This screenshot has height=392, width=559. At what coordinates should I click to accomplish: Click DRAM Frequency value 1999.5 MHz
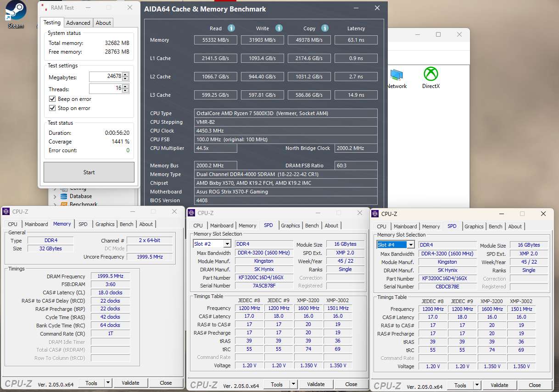111,276
